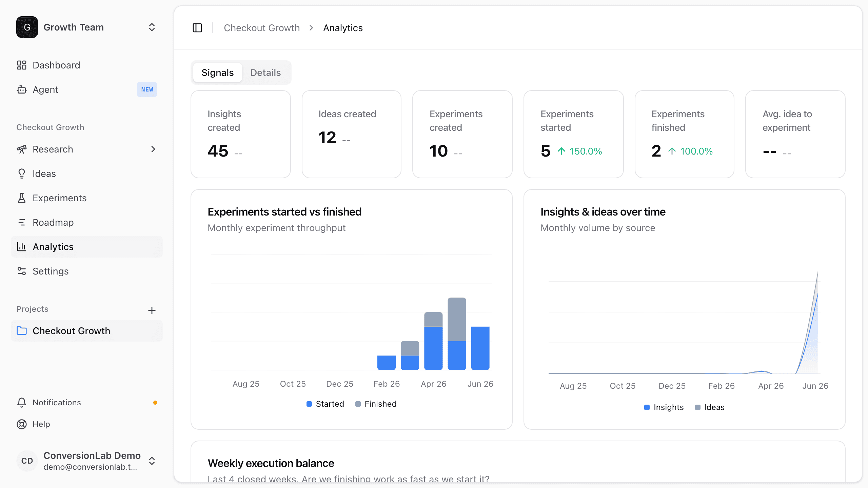Screen dimensions: 868x488
Task: Click the Growth Team name text
Action: (74, 27)
